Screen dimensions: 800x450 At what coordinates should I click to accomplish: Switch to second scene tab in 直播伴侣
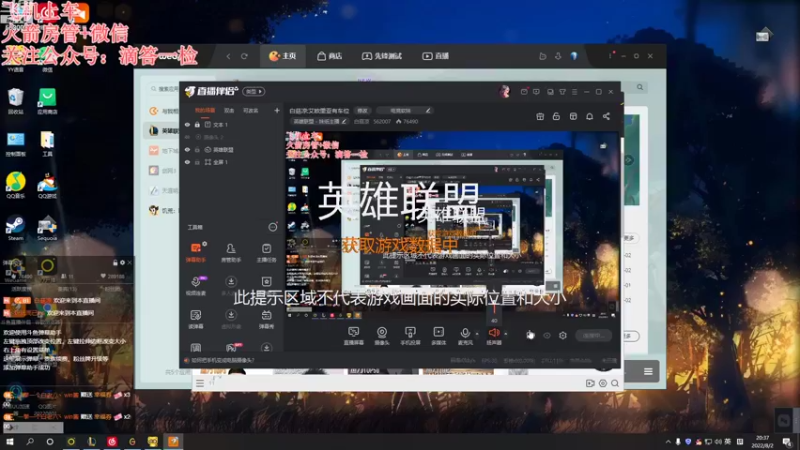(x=229, y=110)
